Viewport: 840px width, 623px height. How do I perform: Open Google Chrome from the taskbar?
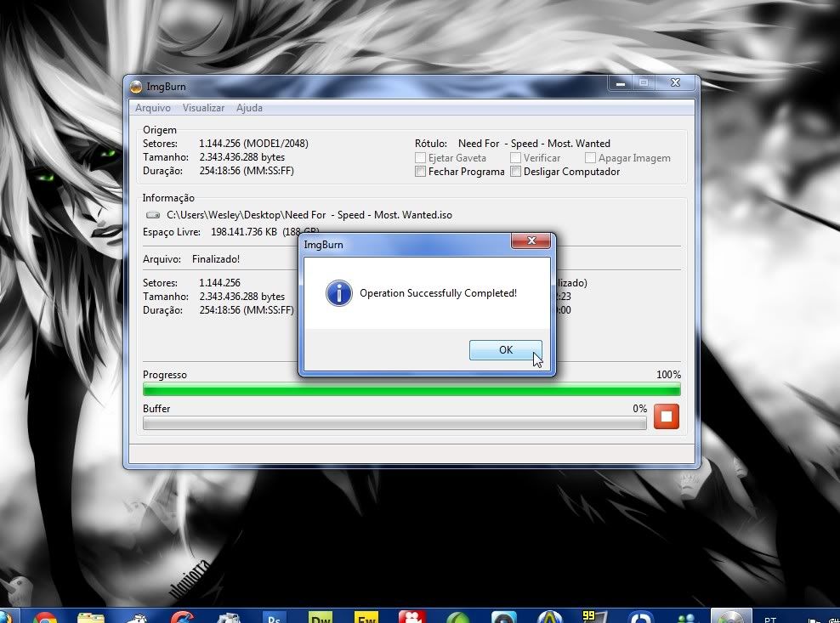click(45, 617)
